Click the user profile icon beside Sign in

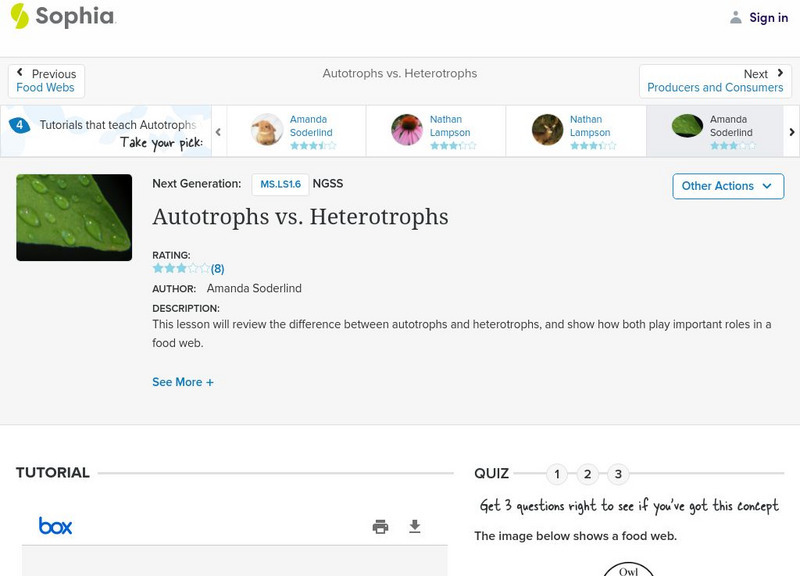(736, 18)
